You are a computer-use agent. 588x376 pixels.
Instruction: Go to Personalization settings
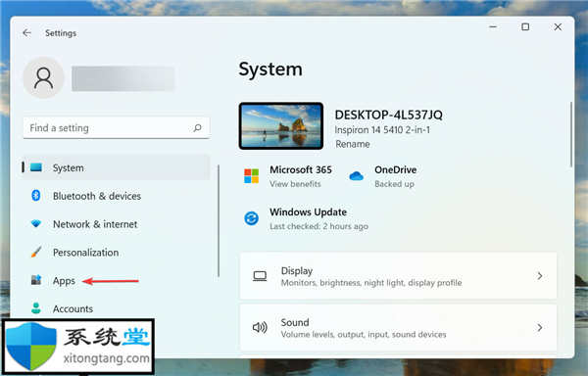[116, 252]
